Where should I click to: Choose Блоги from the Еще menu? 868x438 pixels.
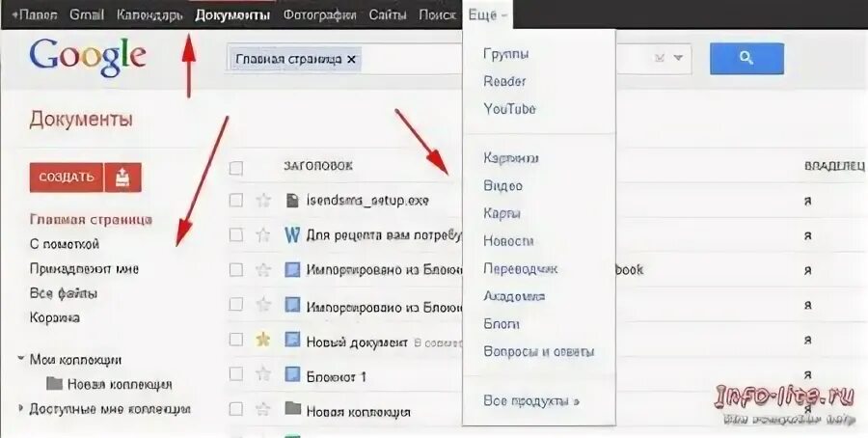501,324
